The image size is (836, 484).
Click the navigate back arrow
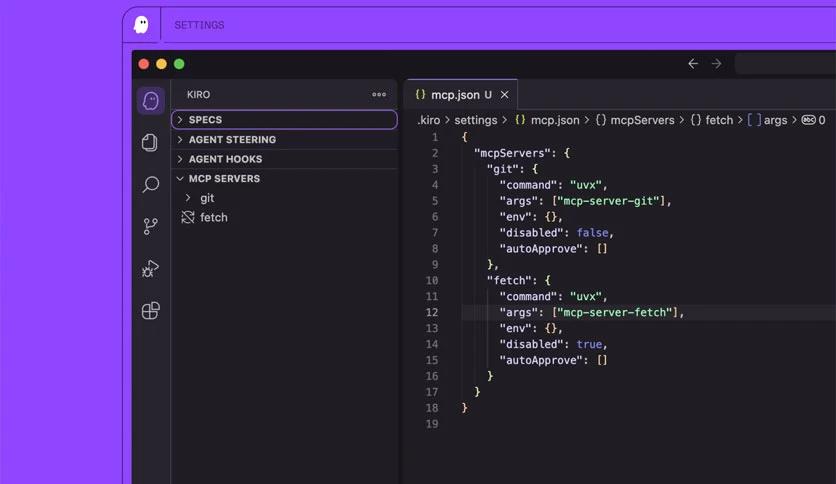point(693,64)
